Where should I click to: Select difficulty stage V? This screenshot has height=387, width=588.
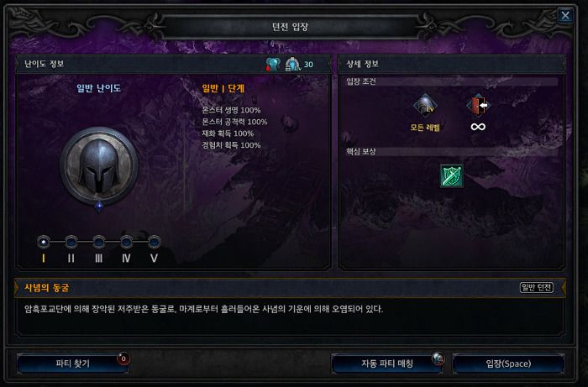[154, 242]
